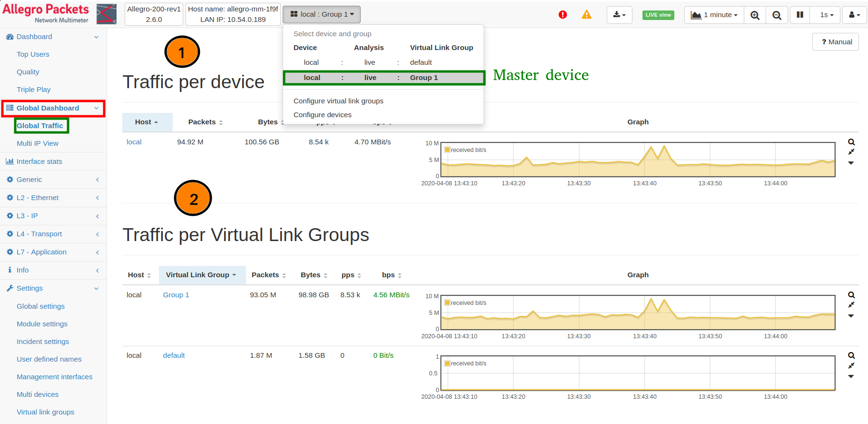Pause the live updates

[800, 15]
